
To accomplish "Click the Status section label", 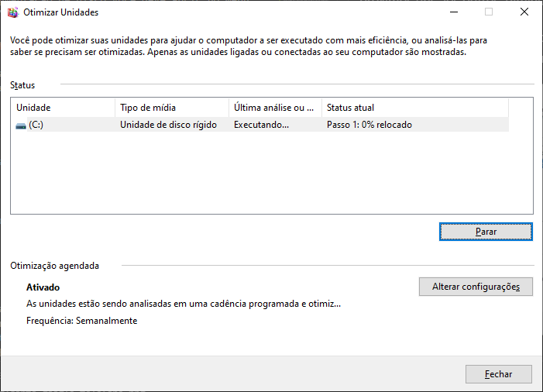I will pyautogui.click(x=22, y=85).
